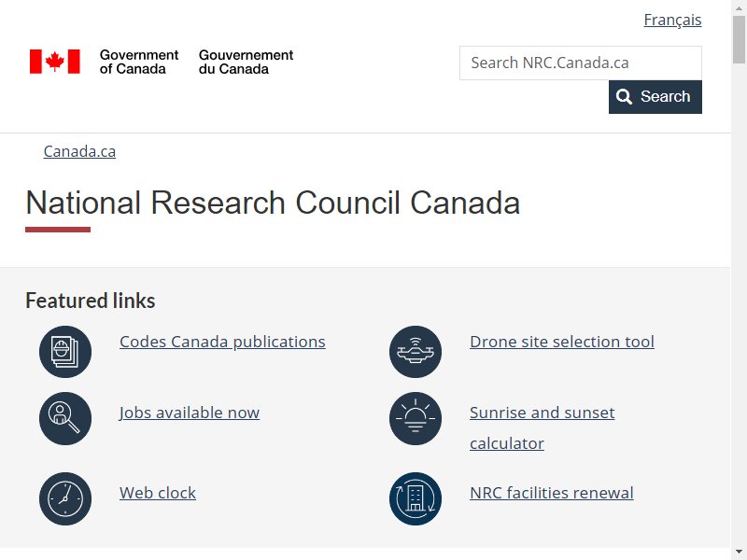The width and height of the screenshot is (747, 560).
Task: Click the sunrise and sunset icon
Action: tap(416, 418)
